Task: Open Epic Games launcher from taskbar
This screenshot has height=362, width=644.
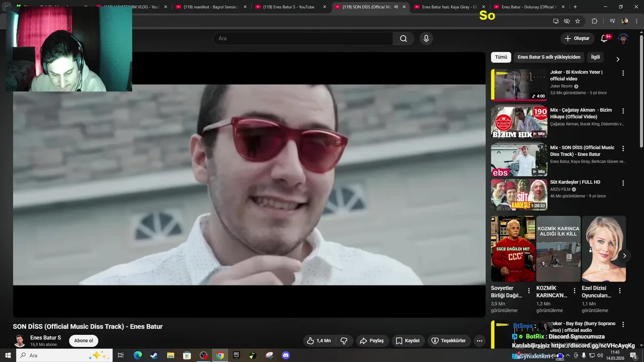Action: click(236, 355)
